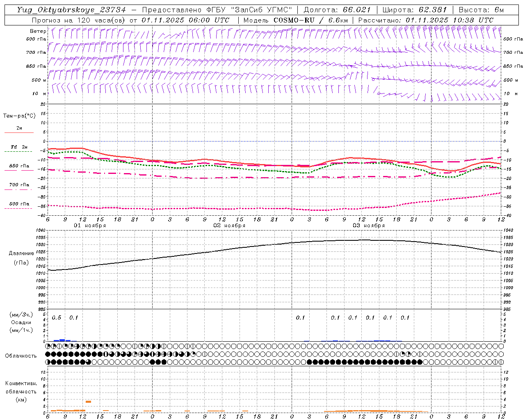The image size is (525, 420).
Task: Select the Высота: 6м header entry
Action: pos(481,10)
